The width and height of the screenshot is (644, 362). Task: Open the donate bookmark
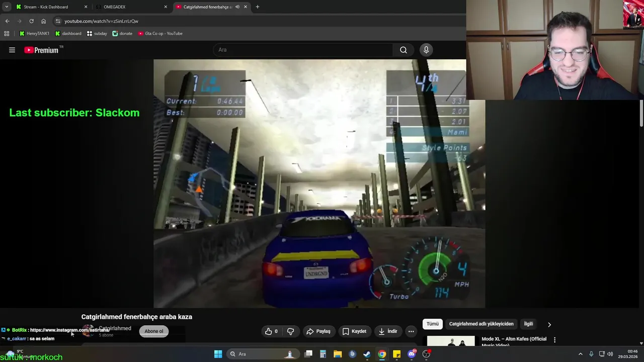pos(122,34)
